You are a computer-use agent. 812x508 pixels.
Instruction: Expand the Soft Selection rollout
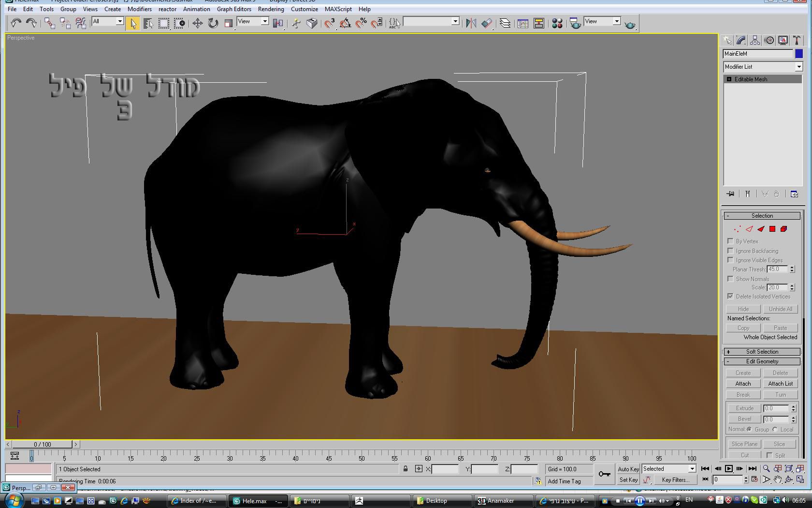762,352
